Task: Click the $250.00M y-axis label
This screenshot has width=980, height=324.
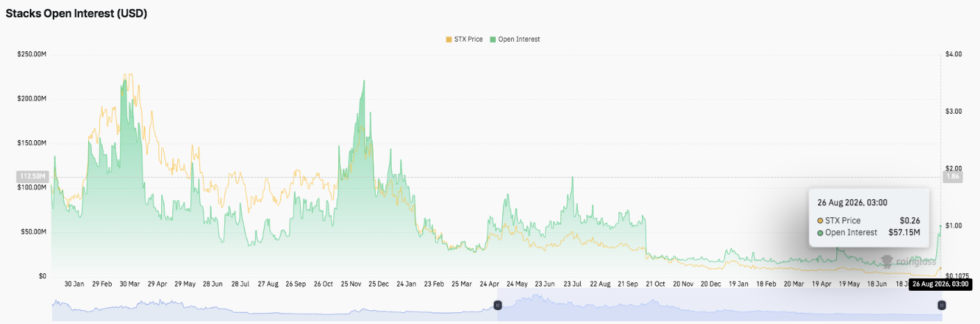Action: click(x=31, y=54)
